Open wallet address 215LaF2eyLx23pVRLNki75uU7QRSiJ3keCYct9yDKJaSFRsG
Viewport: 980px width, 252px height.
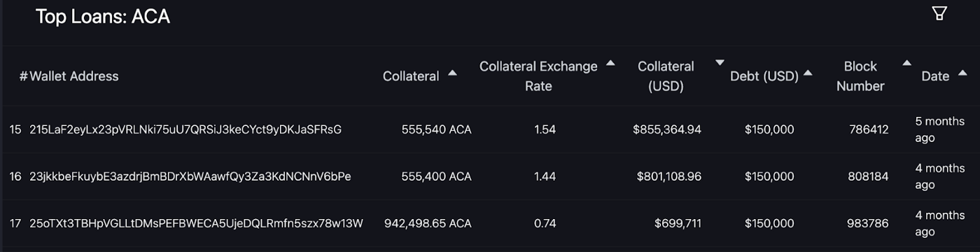coord(185,129)
